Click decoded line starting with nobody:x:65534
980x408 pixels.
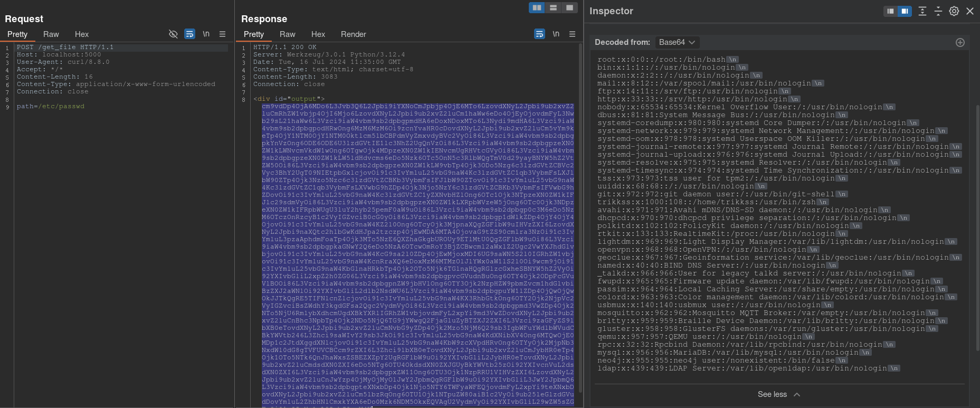click(x=746, y=107)
